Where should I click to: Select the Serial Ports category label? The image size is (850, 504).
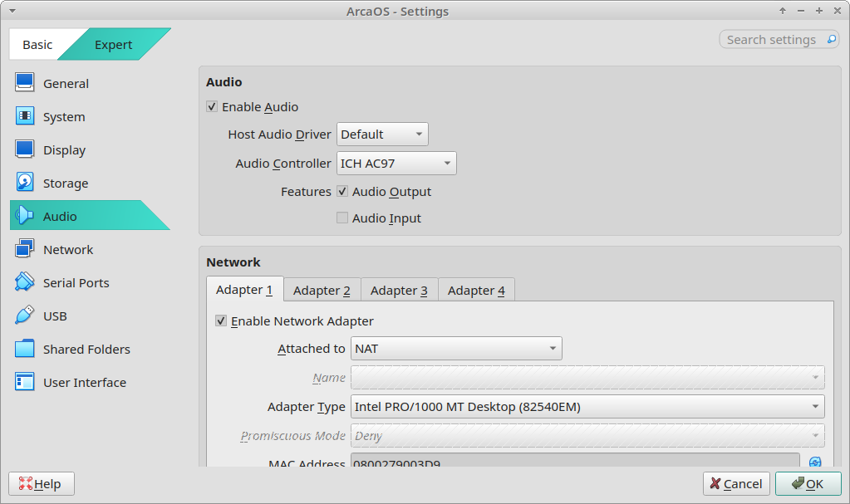tap(76, 283)
